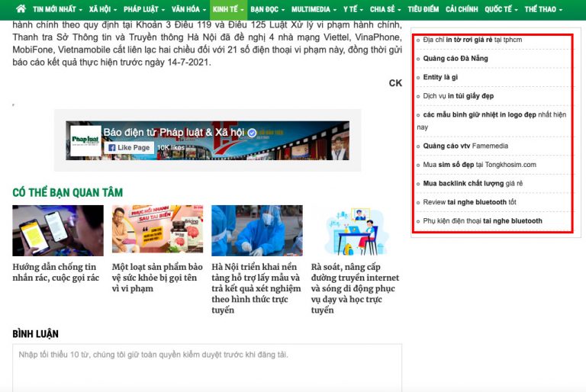Open the Pháp luật logo in Facebook widget

pyautogui.click(x=85, y=140)
